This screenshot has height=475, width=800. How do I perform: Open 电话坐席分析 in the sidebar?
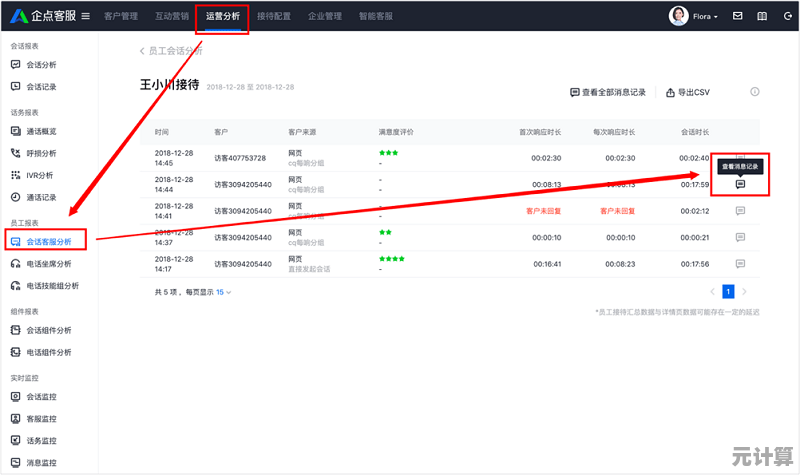pos(48,264)
